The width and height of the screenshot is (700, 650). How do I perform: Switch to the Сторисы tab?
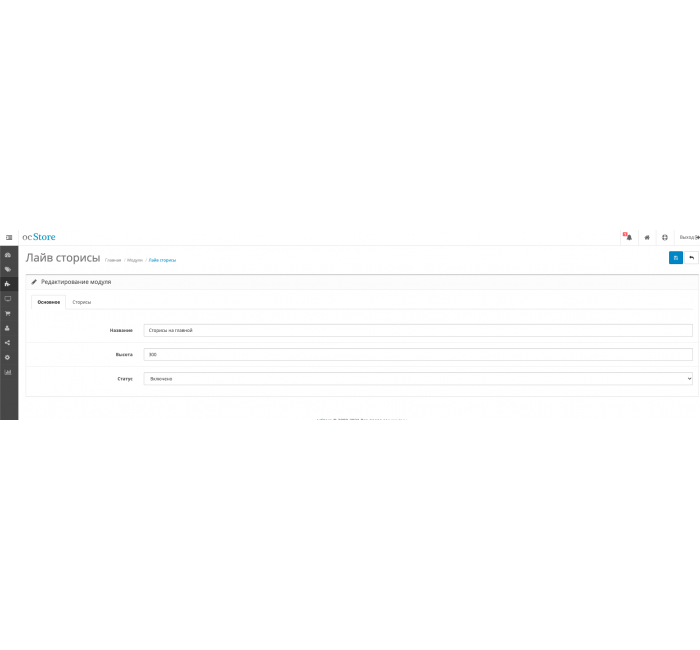(82, 302)
